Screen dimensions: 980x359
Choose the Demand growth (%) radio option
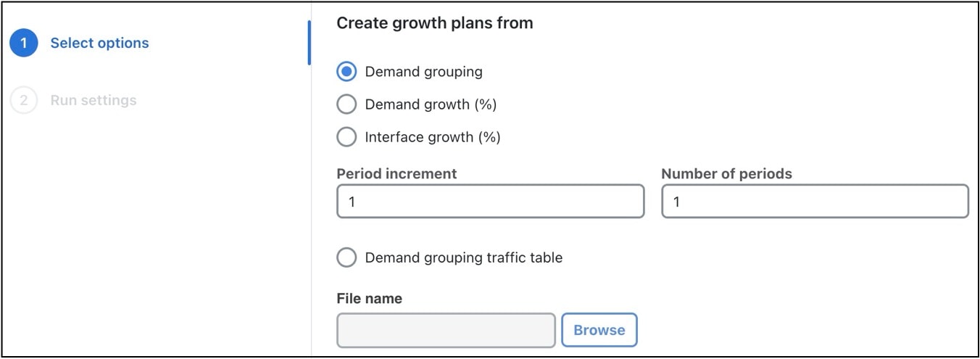pos(346,104)
